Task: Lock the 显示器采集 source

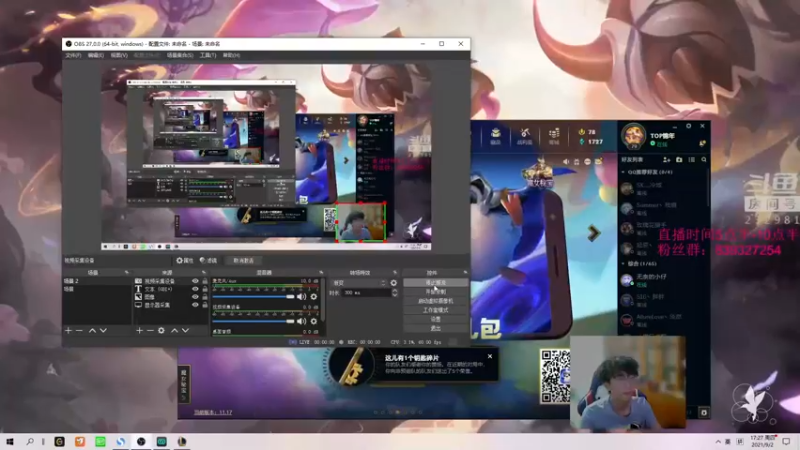Action: (x=205, y=305)
